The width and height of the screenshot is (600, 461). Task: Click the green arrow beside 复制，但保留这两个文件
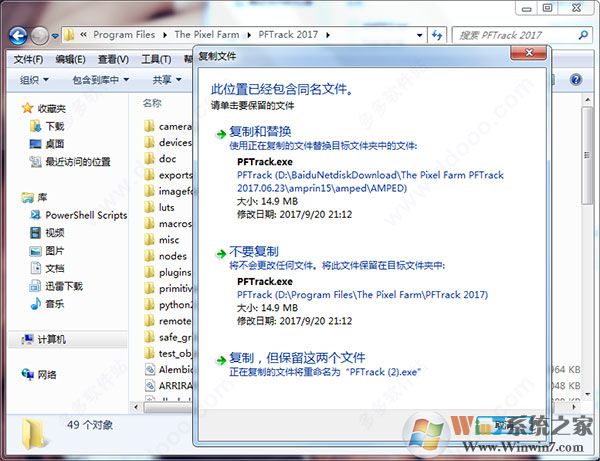221,360
